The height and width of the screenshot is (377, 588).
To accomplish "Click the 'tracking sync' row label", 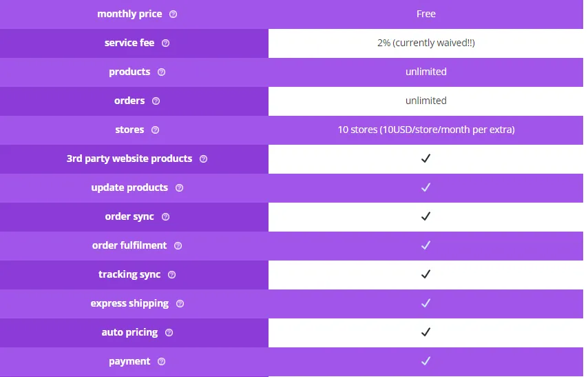I will (129, 274).
